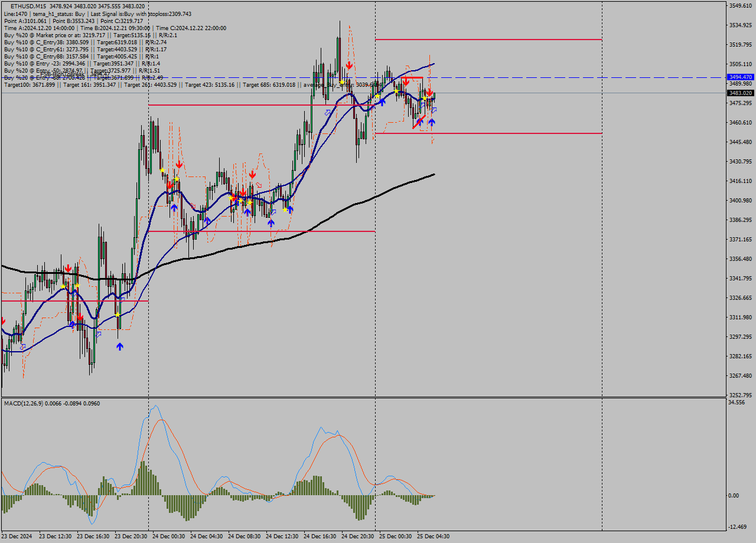Select the topmost red horizontal level line
The width and height of the screenshot is (756, 543).
[x=488, y=40]
